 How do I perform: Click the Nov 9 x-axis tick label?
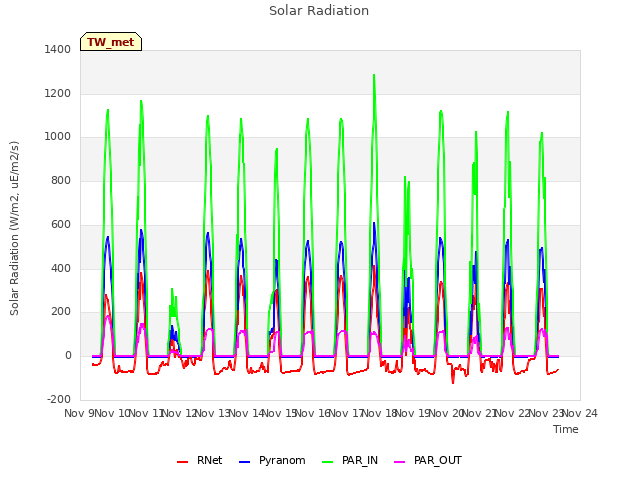[x=79, y=413]
